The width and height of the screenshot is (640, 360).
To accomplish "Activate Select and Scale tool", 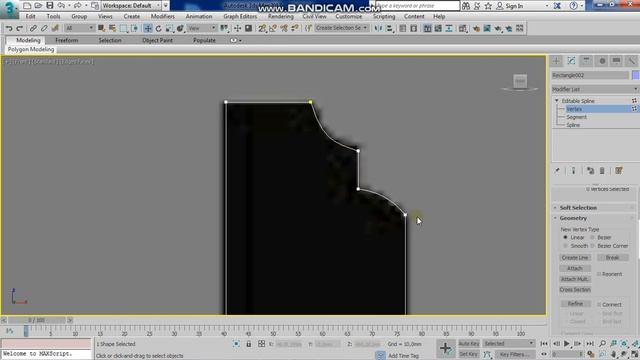I will coord(169,28).
